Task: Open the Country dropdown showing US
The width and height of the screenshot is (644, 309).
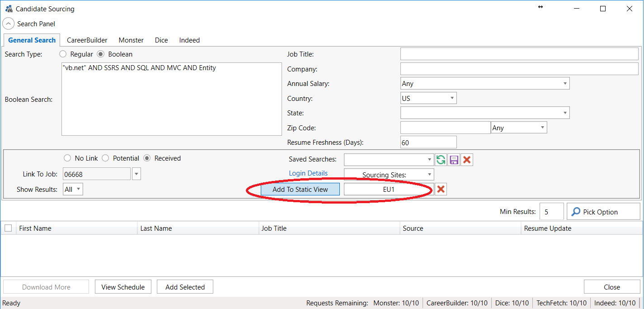Action: click(428, 98)
